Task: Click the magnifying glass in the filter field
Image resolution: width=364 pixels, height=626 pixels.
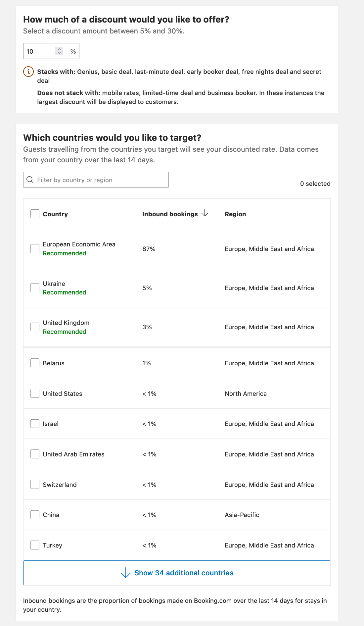Action: pyautogui.click(x=30, y=180)
